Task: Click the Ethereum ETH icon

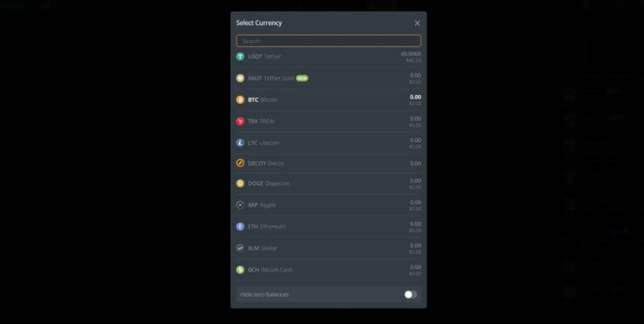Action: click(x=240, y=226)
